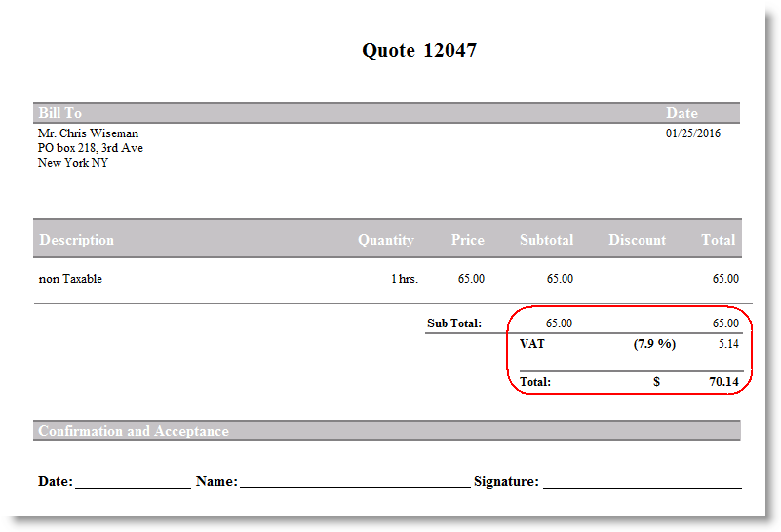
Task: Click the Discount column header
Action: pos(637,240)
